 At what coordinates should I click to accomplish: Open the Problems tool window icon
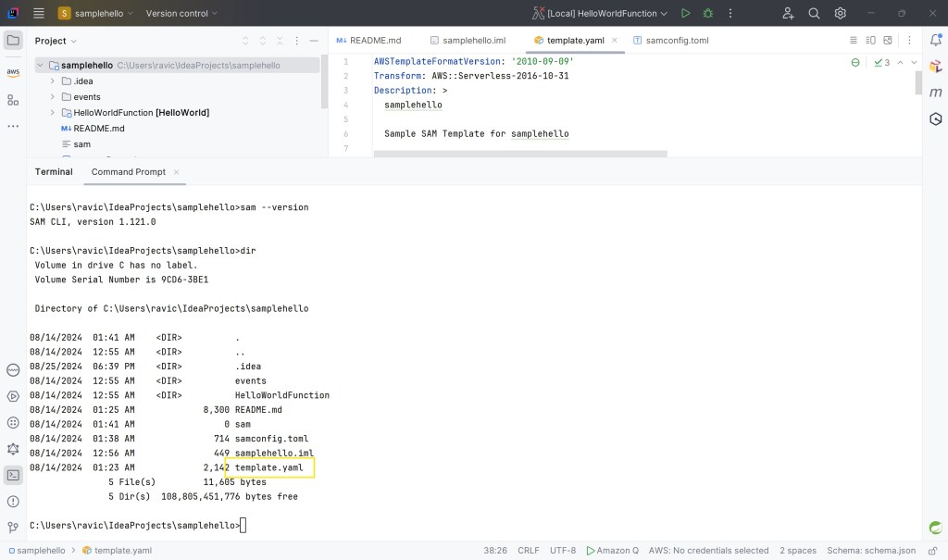(13, 501)
